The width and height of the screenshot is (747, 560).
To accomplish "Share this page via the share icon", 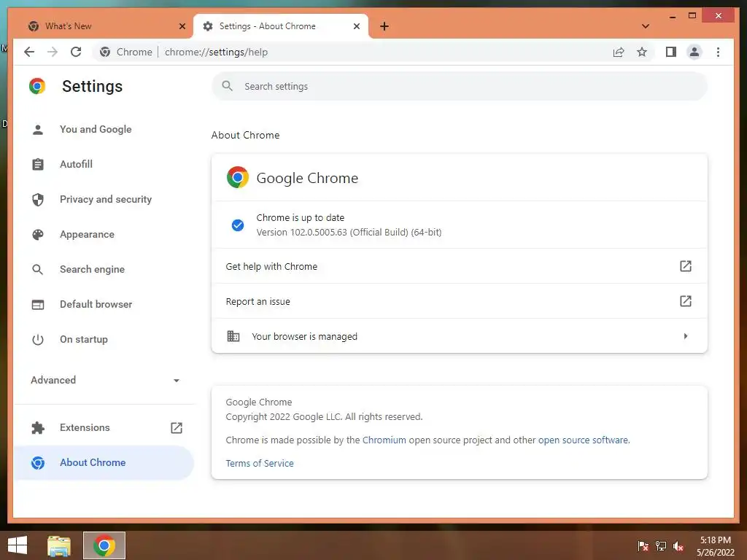I will click(x=619, y=52).
